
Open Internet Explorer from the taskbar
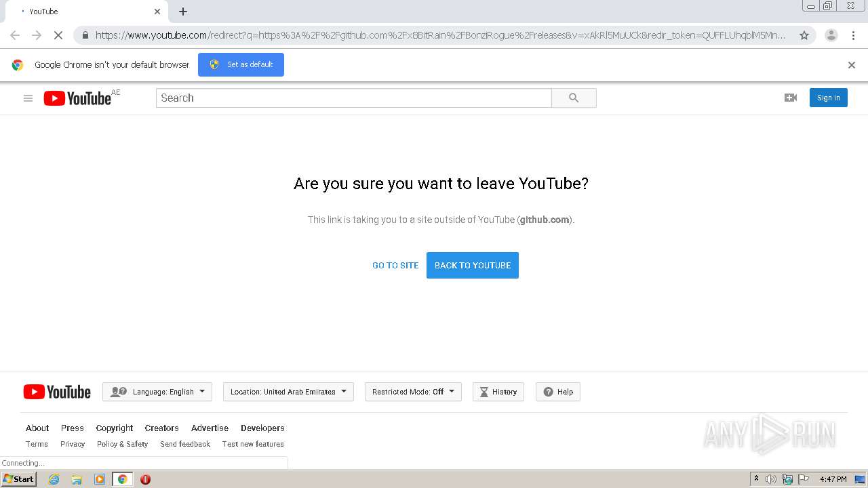tap(54, 479)
